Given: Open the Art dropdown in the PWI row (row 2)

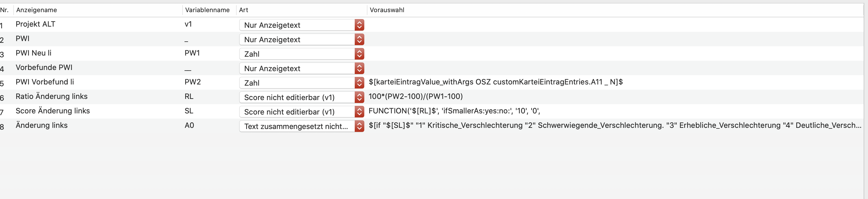Looking at the screenshot, I should [x=301, y=39].
